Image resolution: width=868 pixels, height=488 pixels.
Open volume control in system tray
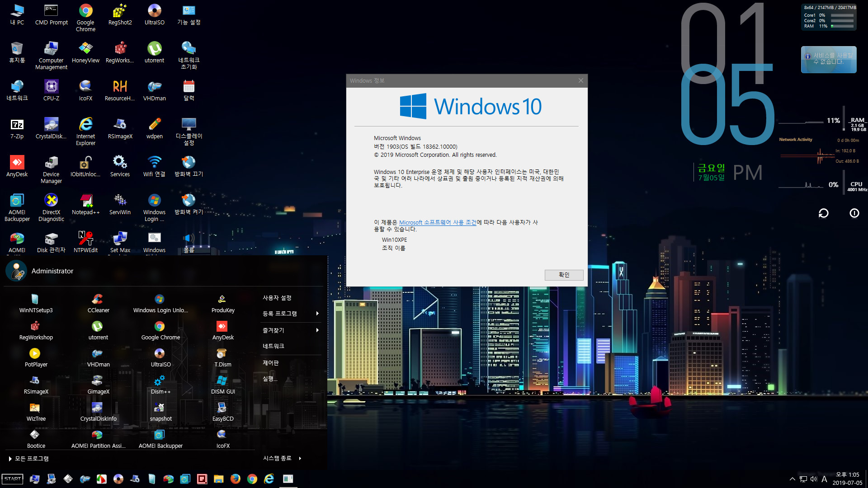(x=814, y=479)
